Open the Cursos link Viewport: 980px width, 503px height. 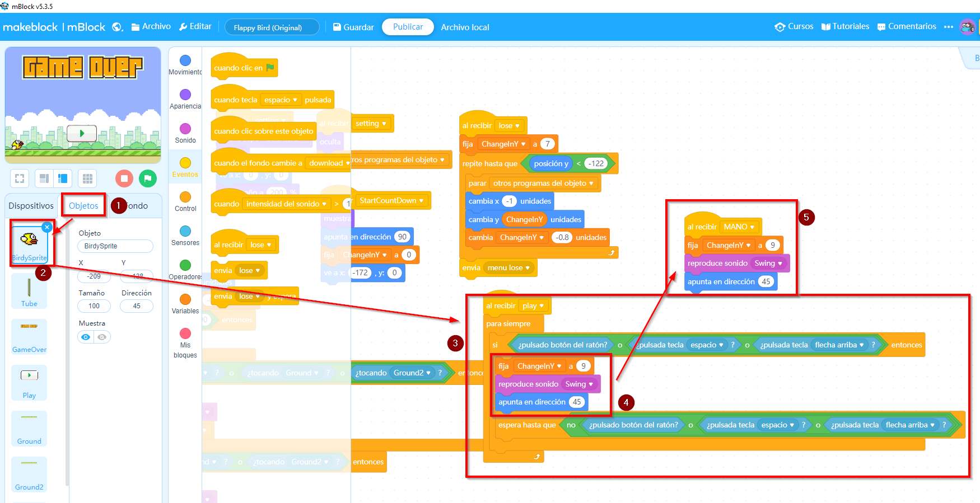coord(794,26)
